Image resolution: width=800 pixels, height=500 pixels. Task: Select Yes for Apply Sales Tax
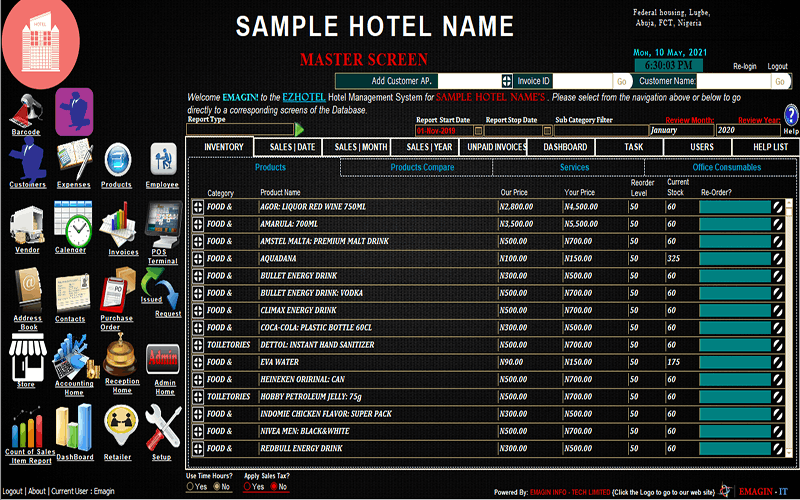[248, 487]
